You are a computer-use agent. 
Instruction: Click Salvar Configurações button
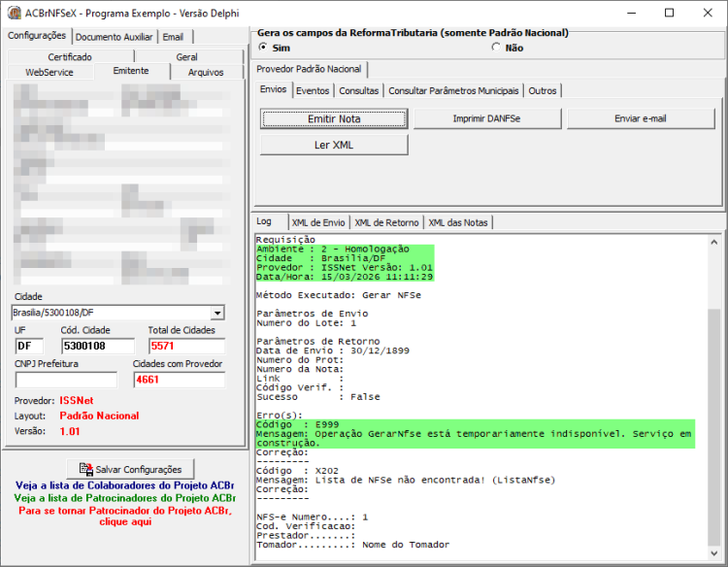(130, 469)
